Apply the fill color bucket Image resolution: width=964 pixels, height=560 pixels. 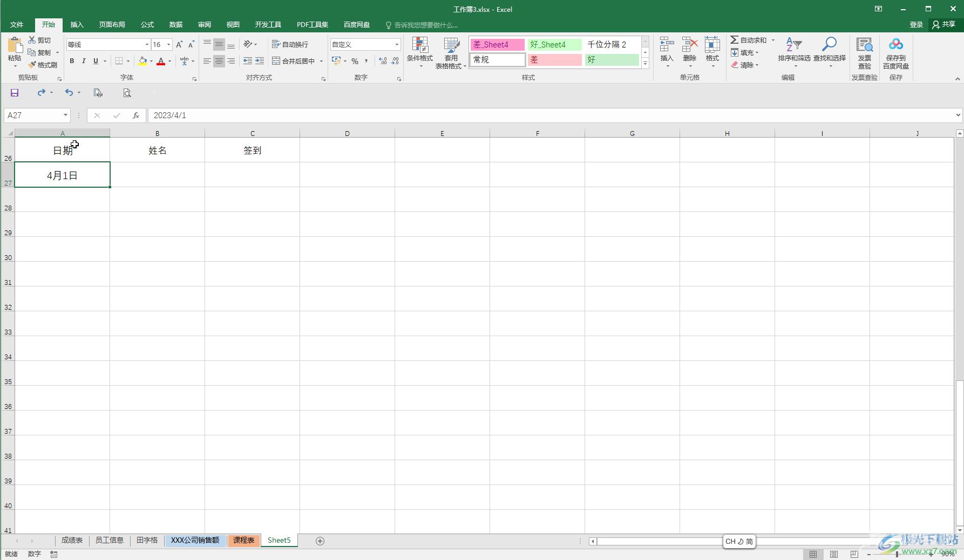click(142, 61)
